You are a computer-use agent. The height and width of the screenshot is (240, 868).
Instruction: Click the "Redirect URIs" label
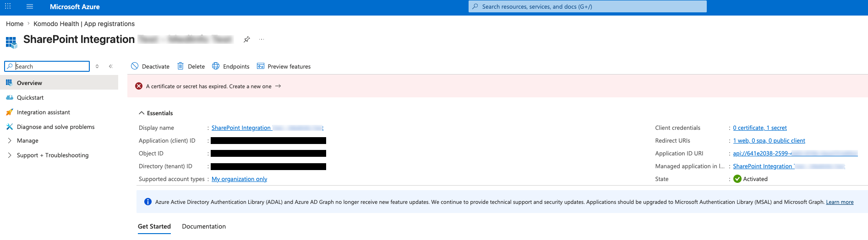[x=673, y=141]
